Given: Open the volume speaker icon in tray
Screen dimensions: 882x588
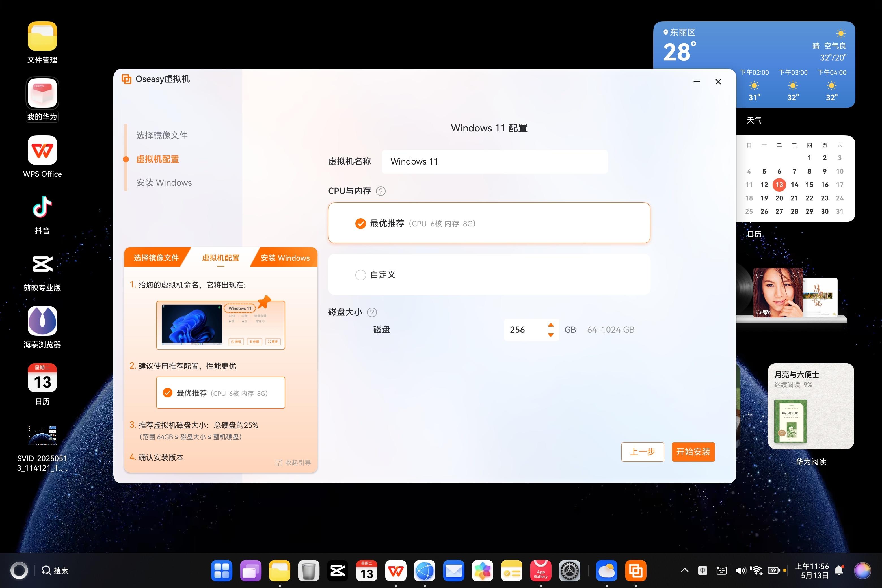Looking at the screenshot, I should coord(740,571).
